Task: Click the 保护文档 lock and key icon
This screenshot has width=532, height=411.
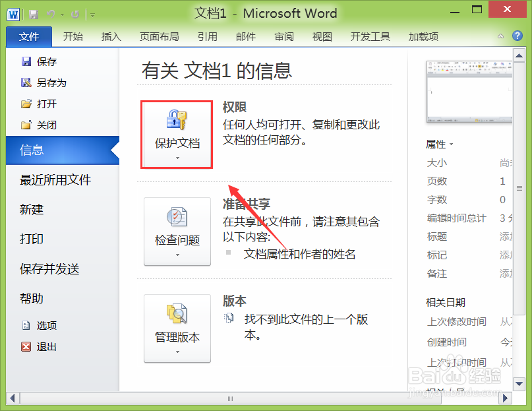Action: 177,120
